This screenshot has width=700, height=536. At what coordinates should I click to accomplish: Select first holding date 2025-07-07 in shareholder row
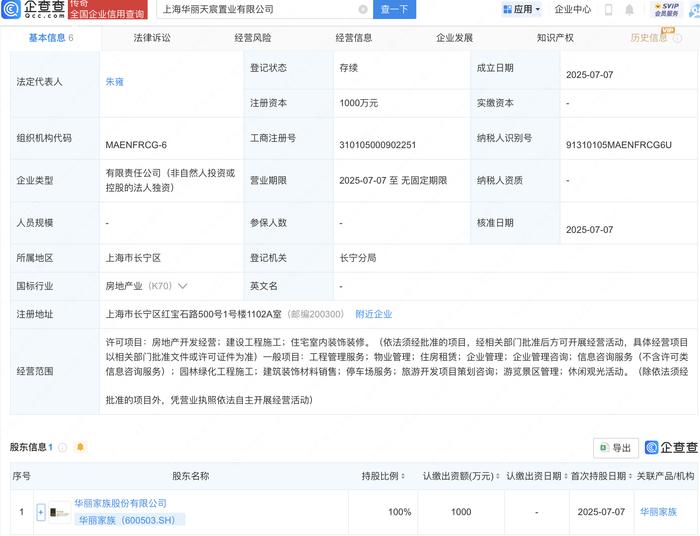[601, 512]
